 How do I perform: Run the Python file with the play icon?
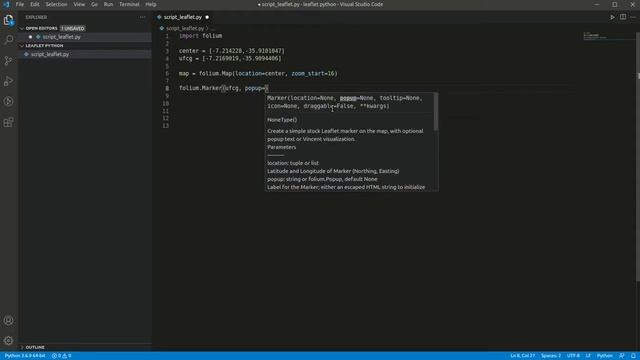coord(612,17)
